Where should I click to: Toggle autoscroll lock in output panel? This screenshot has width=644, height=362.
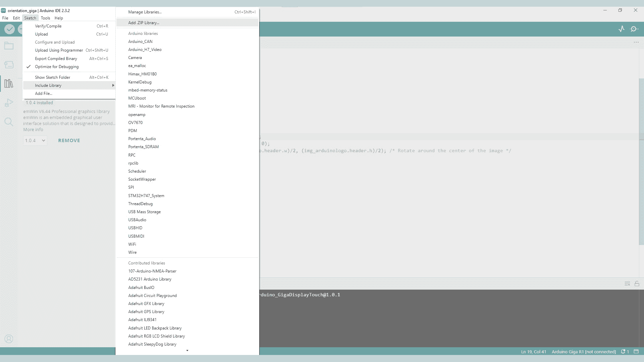pyautogui.click(x=637, y=284)
